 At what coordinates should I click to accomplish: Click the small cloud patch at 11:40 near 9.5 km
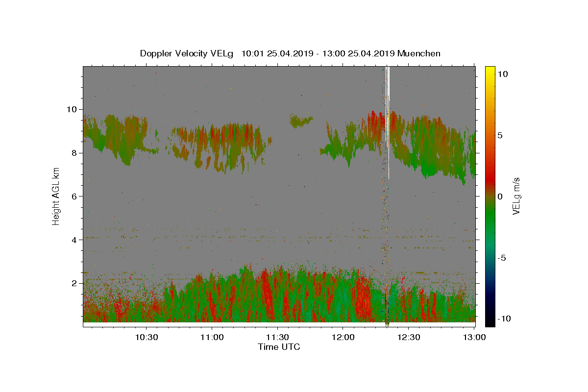[300, 120]
